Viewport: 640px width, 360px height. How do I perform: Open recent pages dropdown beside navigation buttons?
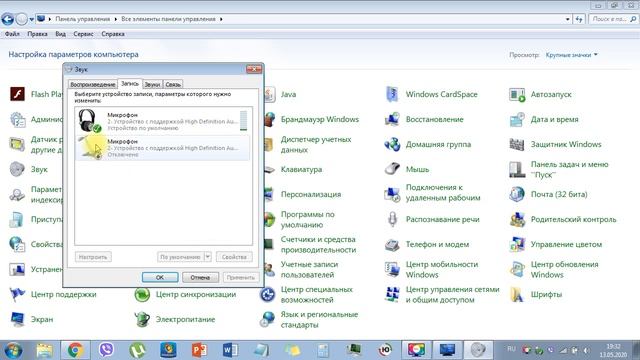tap(31, 19)
